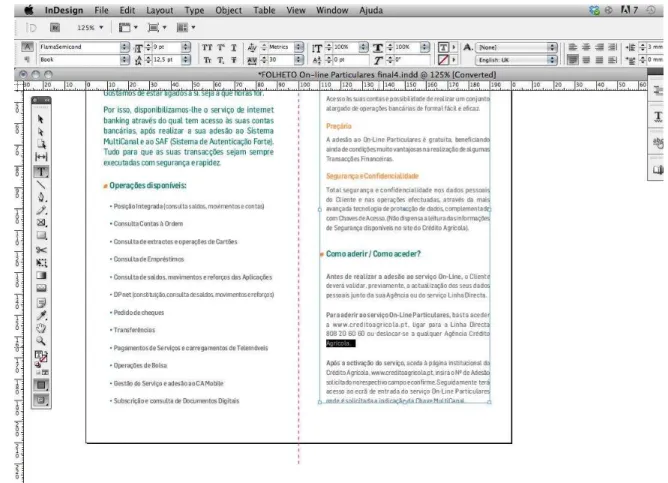The height and width of the screenshot is (483, 668).
Task: Click the heading Operações disponíveis:
Action: click(x=148, y=185)
